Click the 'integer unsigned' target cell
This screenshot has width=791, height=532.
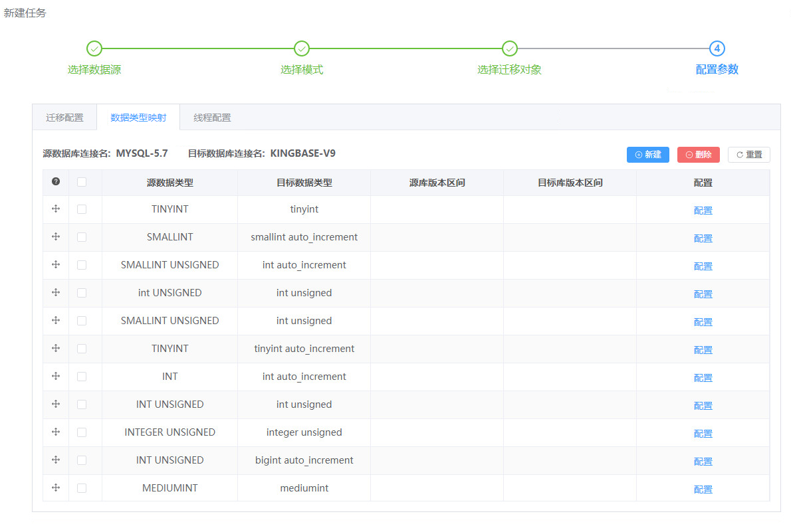(x=304, y=432)
